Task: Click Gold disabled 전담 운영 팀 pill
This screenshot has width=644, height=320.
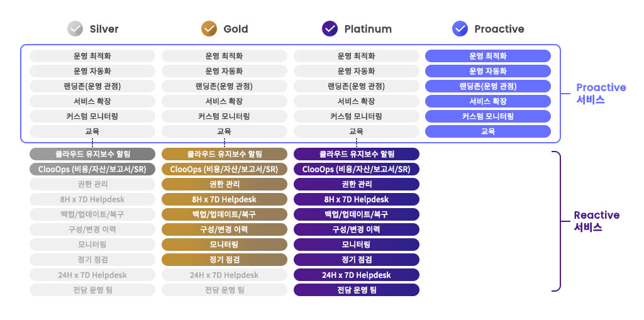Action: pos(225,290)
